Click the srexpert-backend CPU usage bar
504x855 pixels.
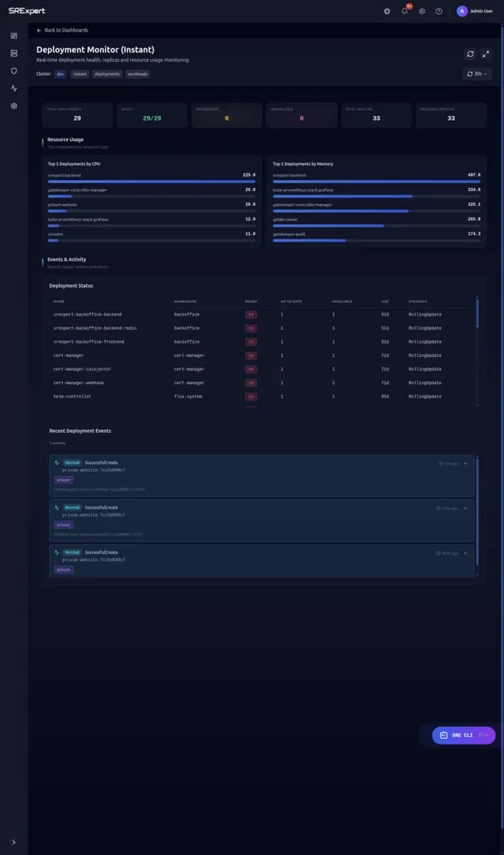(x=151, y=181)
